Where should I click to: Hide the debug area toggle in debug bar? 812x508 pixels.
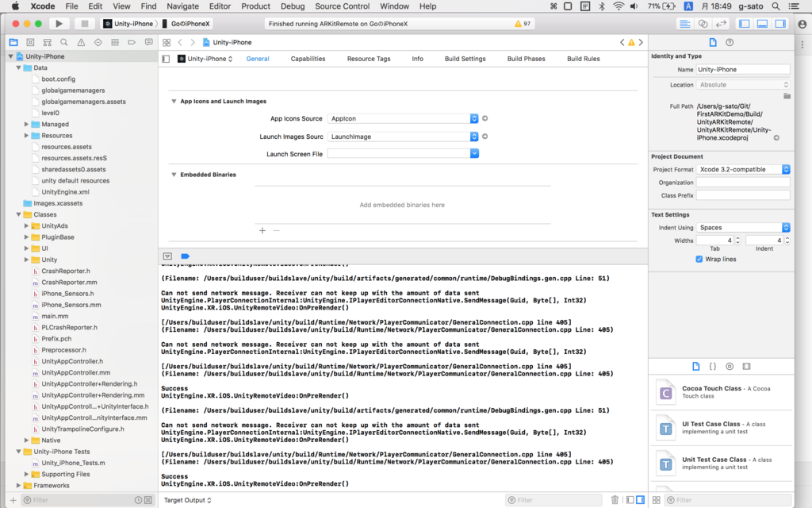pos(167,256)
